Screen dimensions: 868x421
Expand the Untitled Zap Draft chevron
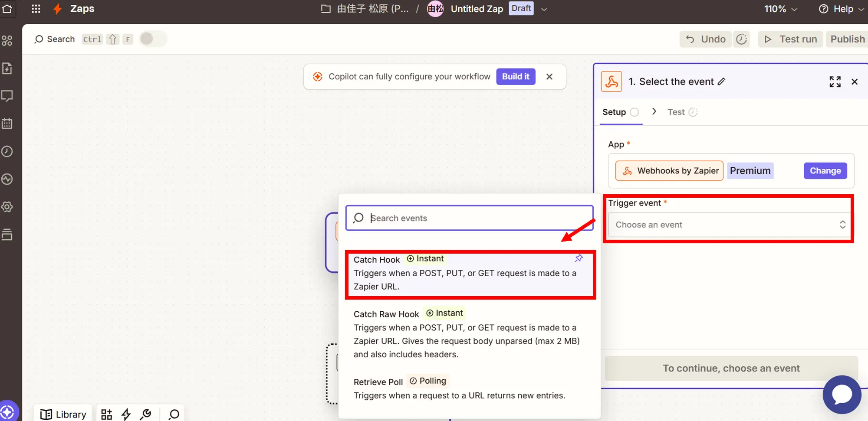coord(544,9)
